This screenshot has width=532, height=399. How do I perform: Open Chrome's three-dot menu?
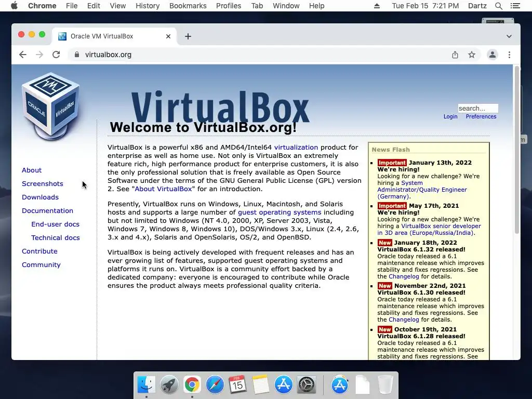509,55
